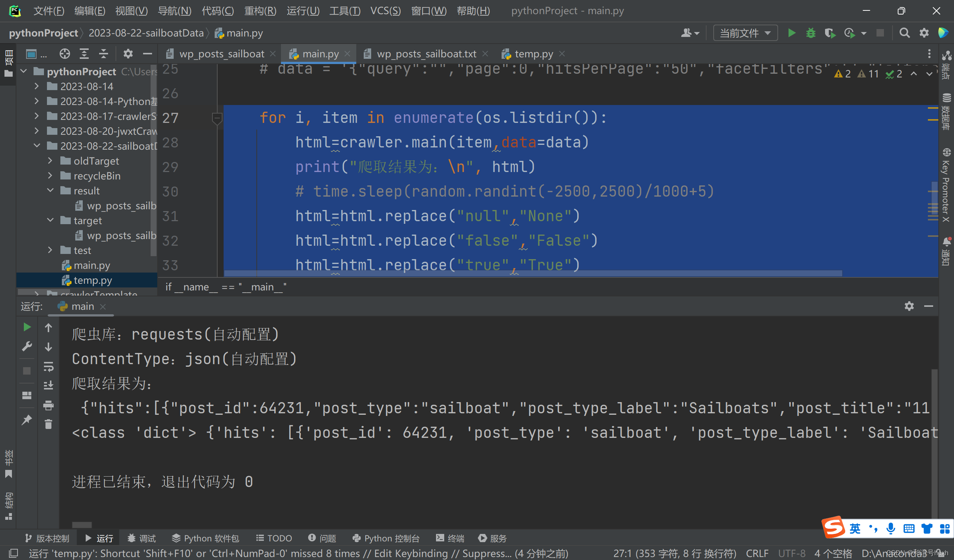Collapse the target folder
Screen dimensions: 954x560
click(x=50, y=220)
